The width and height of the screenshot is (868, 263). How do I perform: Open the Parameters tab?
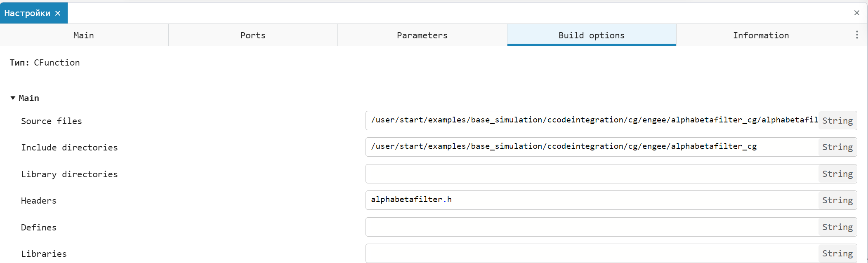click(x=422, y=35)
